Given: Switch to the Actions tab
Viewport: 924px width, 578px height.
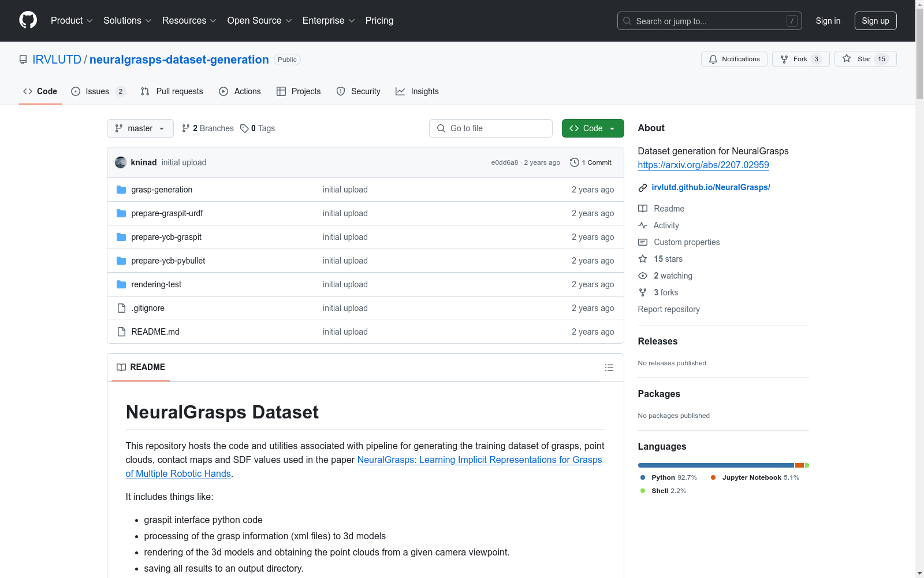Looking at the screenshot, I should (240, 91).
